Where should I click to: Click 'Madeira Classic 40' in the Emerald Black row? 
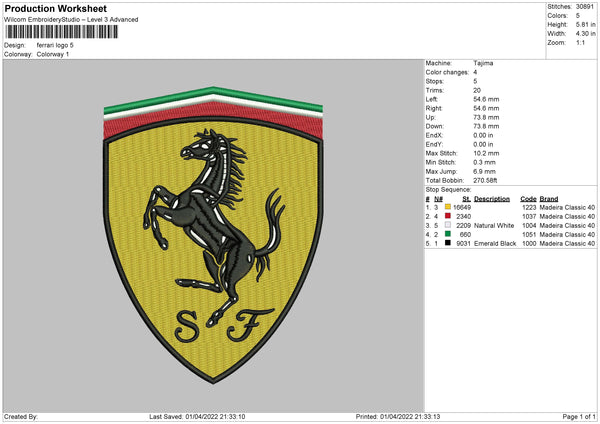pos(567,243)
